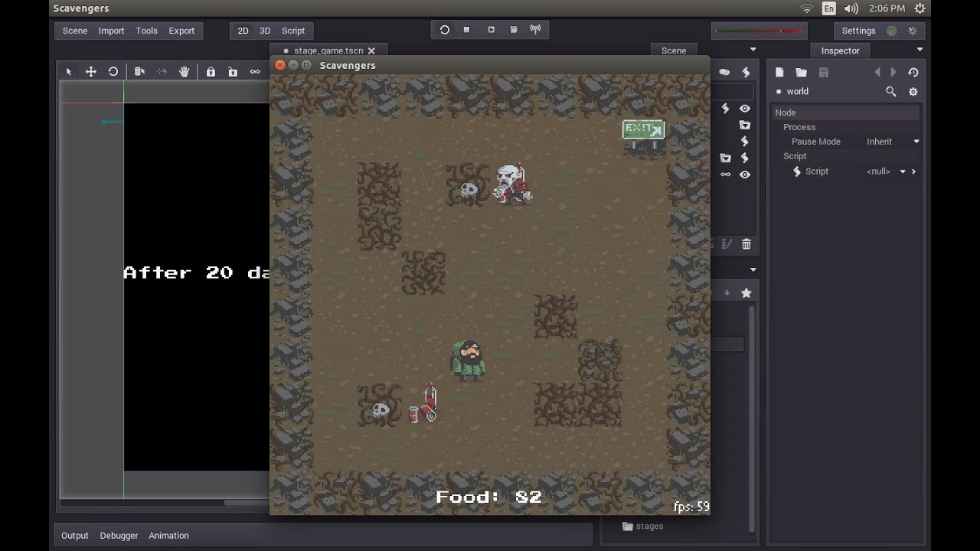This screenshot has width=980, height=551.
Task: Activate the Pan tool (hand icon)
Action: 184,70
